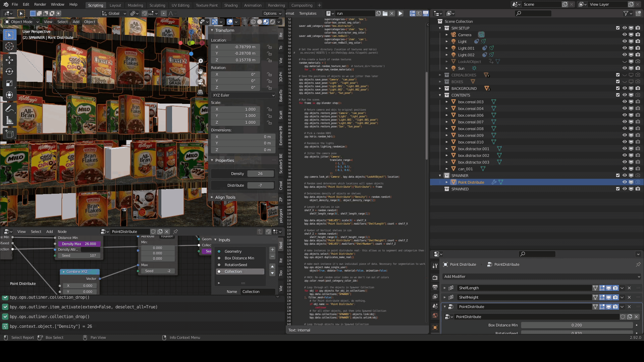644x362 pixels.
Task: Adjust the Density property slider
Action: coord(261,174)
